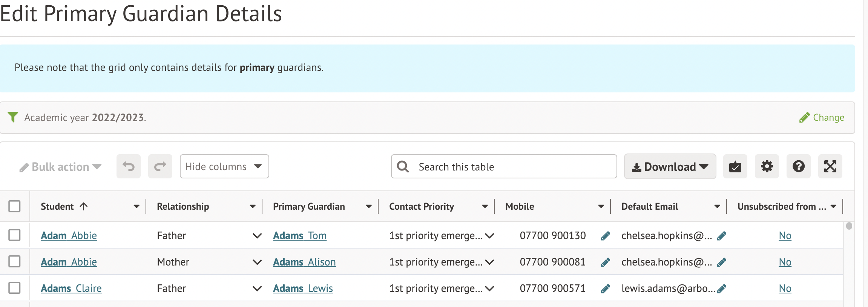Click the checkmark box icon beside Download
Screen dimensions: 868x307
pos(735,166)
